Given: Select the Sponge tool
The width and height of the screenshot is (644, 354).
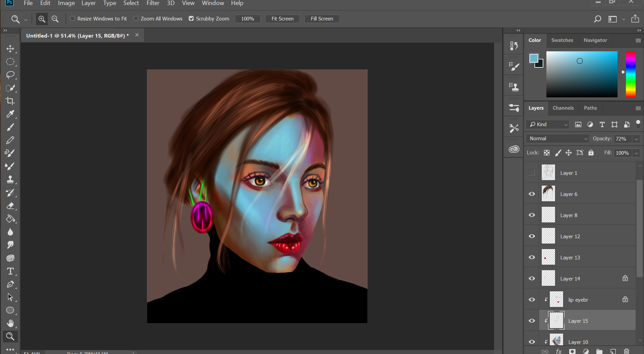Looking at the screenshot, I should coord(10,258).
